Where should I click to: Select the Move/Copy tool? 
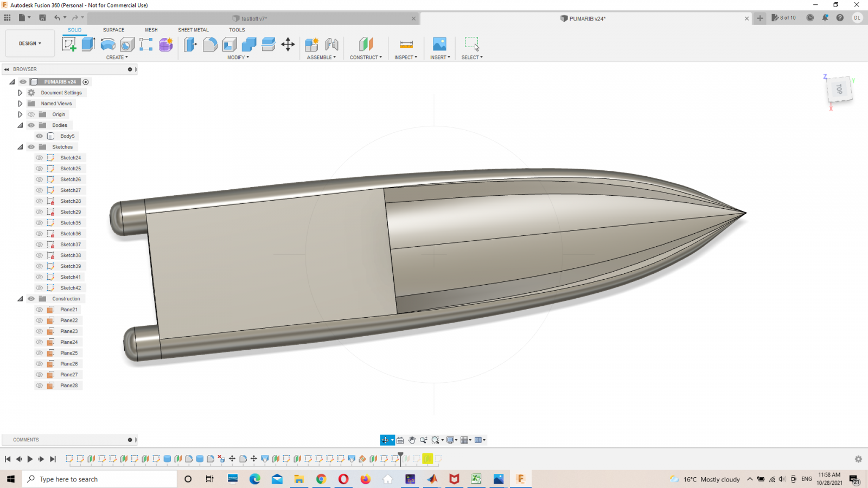click(288, 44)
